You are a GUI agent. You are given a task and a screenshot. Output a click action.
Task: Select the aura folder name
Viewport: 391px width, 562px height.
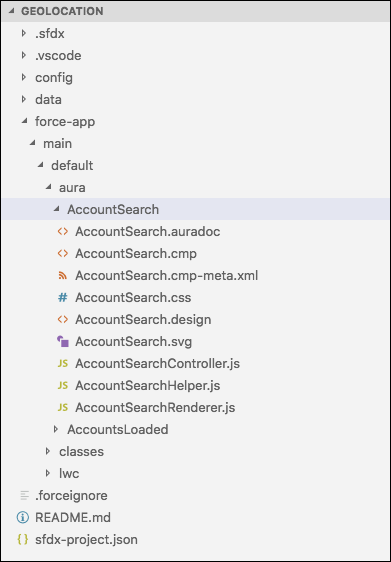point(72,188)
